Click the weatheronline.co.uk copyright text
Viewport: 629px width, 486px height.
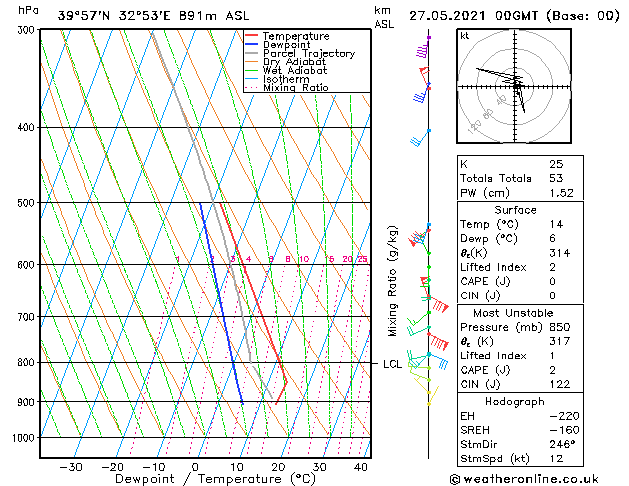[524, 479]
